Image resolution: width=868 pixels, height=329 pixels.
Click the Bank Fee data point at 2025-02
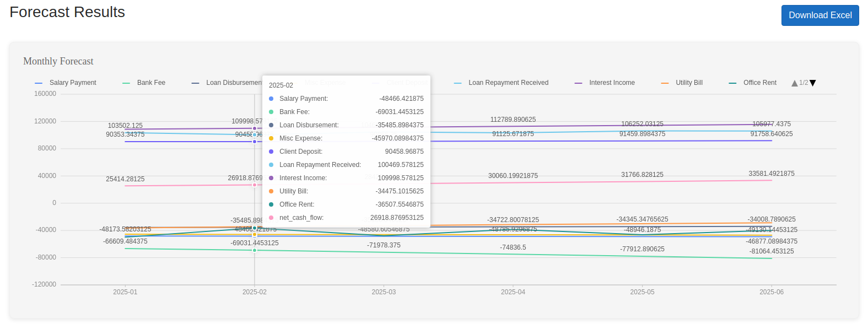pyautogui.click(x=255, y=250)
